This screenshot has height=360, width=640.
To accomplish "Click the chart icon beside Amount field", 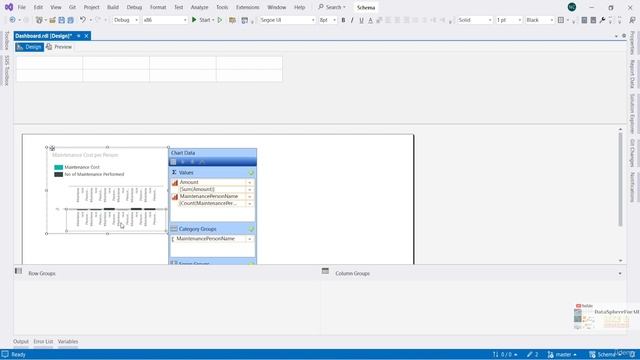I will [x=175, y=182].
